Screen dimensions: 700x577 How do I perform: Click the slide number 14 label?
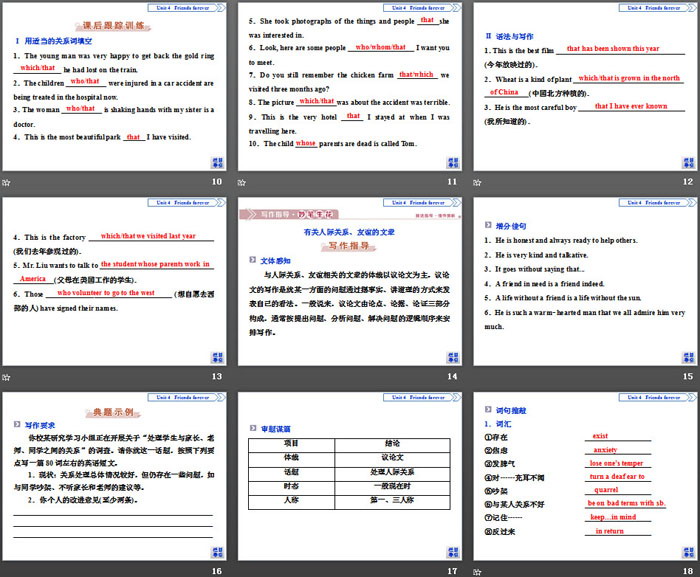pyautogui.click(x=452, y=376)
